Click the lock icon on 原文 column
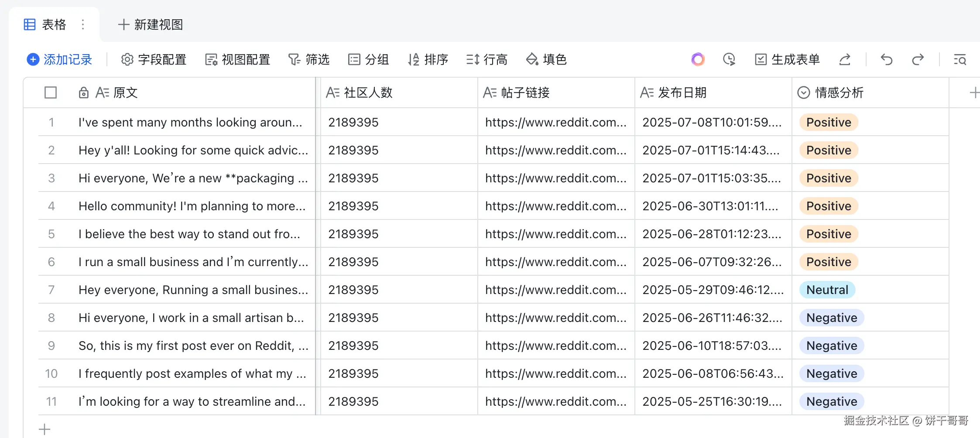 click(x=83, y=92)
